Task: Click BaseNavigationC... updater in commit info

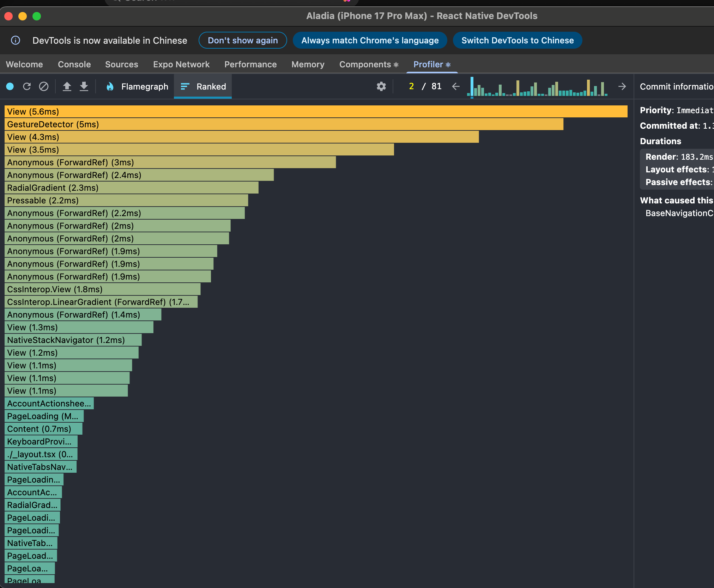Action: click(679, 213)
